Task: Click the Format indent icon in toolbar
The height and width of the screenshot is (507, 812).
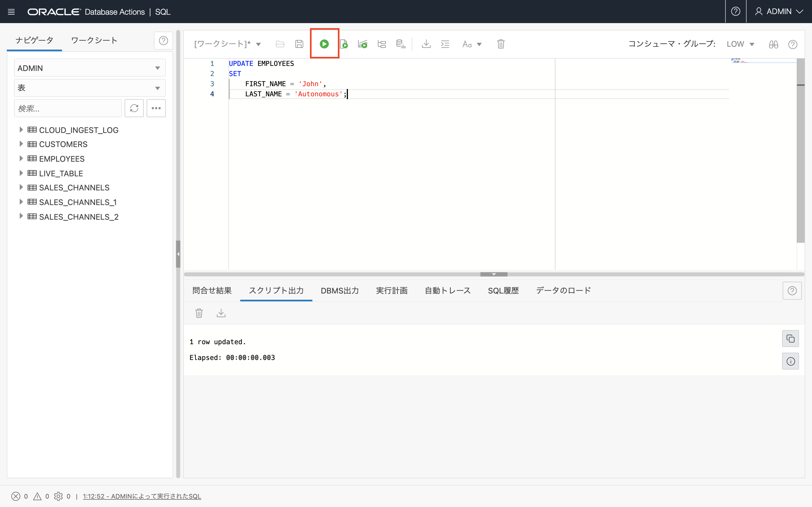Action: (445, 44)
